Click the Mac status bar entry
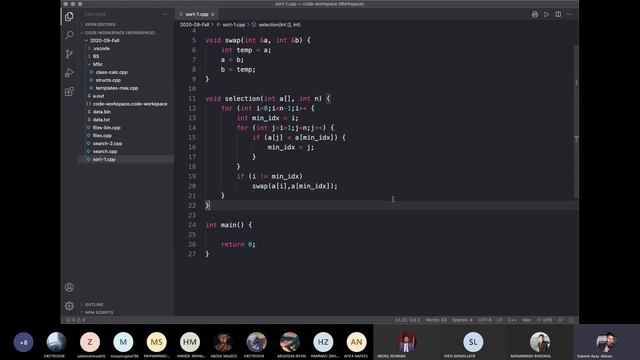The width and height of the screenshot is (640, 360). point(527,320)
